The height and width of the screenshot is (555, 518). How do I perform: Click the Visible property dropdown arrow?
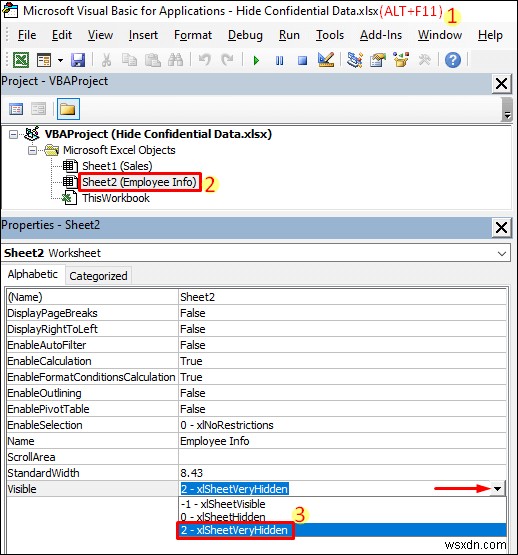point(497,489)
